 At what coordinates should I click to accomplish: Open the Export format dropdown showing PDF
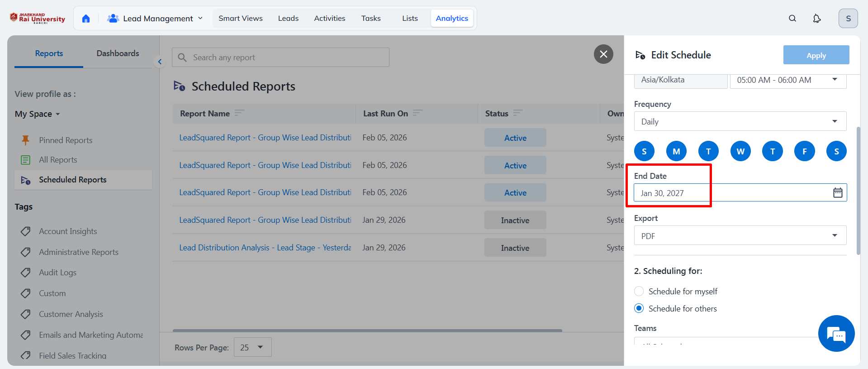click(740, 236)
